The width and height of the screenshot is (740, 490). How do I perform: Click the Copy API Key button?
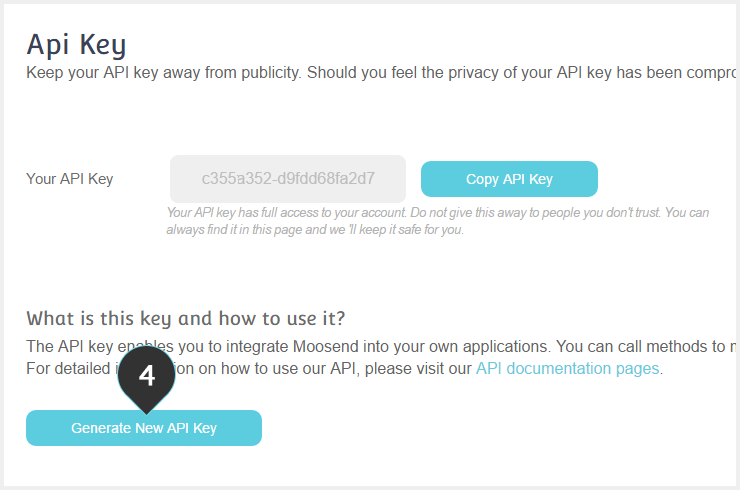tap(509, 179)
